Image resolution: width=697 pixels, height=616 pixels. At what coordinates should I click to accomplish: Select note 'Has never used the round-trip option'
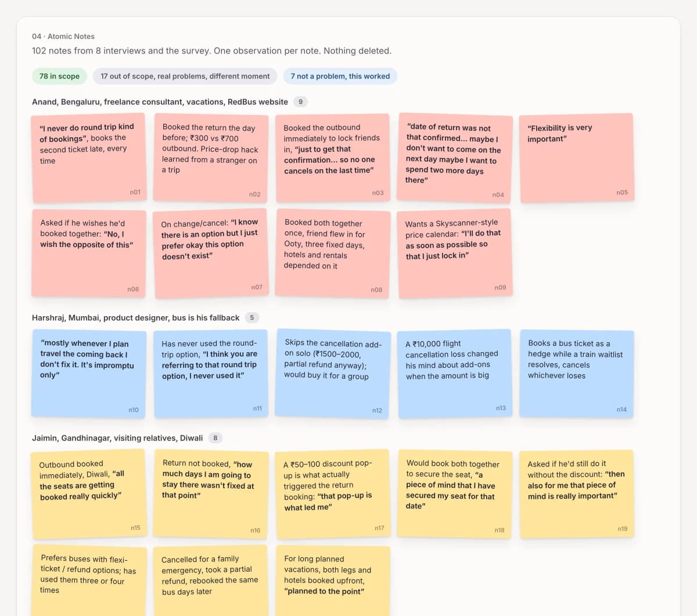tap(211, 374)
